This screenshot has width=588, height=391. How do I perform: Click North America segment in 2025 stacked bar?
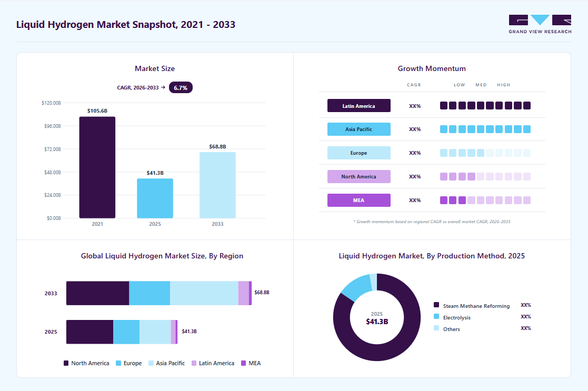click(89, 332)
